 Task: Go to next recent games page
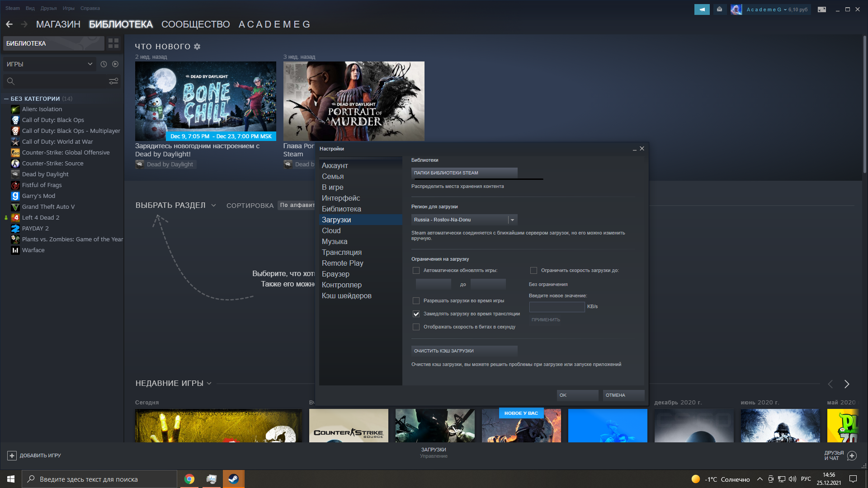(x=847, y=384)
